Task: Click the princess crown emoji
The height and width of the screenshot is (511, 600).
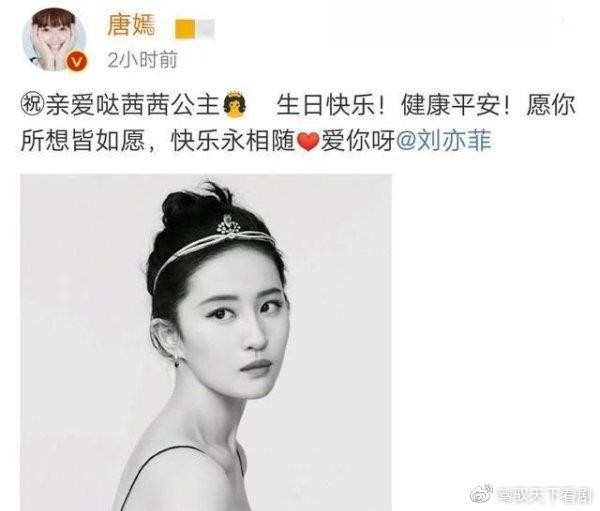Action: [235, 104]
